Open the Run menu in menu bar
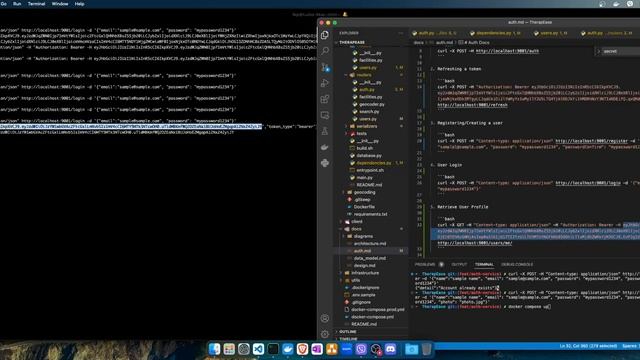Screen dimensions: 640x360 coord(17,4)
